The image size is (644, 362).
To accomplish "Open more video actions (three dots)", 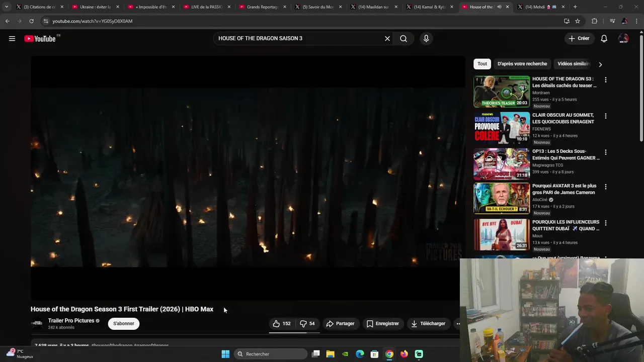I will point(458,324).
